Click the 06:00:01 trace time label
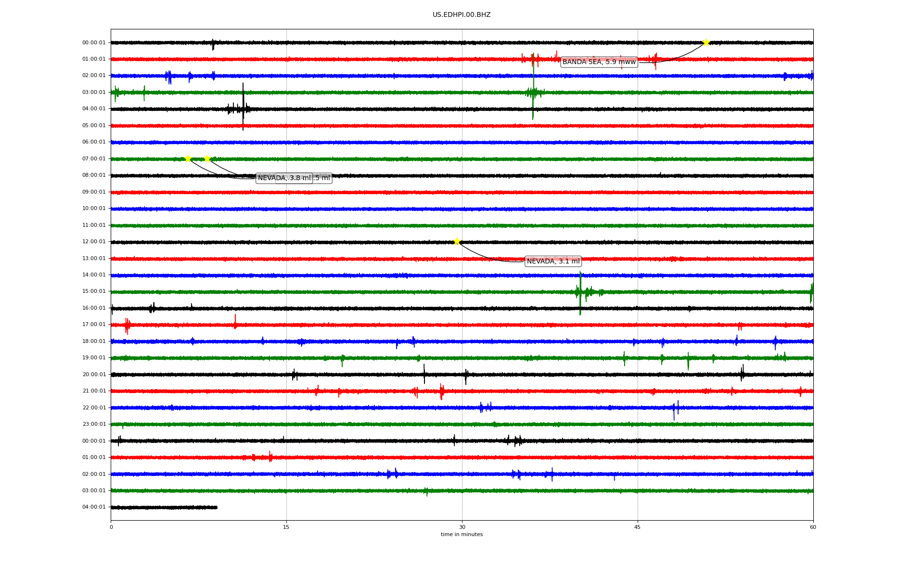 94,142
